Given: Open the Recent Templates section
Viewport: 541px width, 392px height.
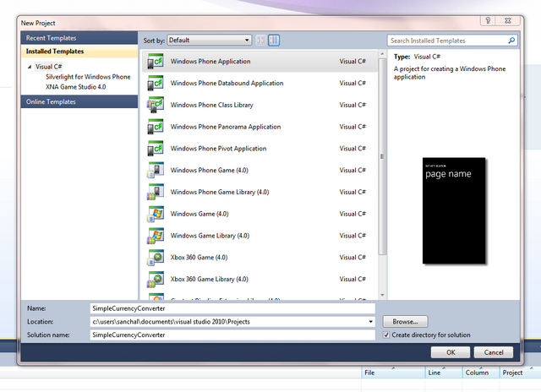Looking at the screenshot, I should click(x=79, y=38).
